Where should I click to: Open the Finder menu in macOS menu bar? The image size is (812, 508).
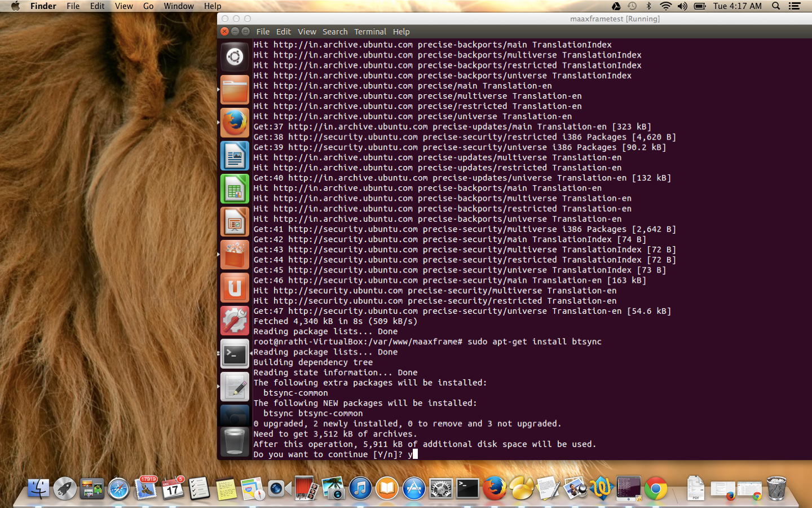click(x=43, y=6)
